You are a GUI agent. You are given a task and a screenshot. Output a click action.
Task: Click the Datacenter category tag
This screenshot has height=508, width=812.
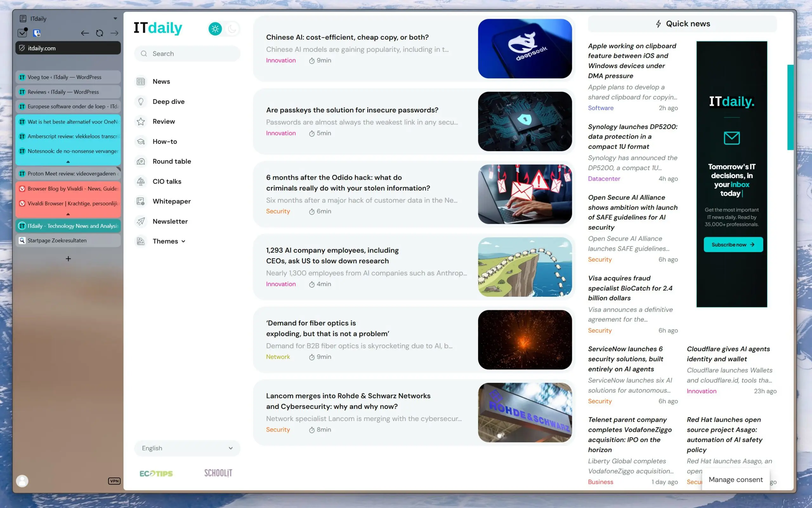pyautogui.click(x=604, y=179)
